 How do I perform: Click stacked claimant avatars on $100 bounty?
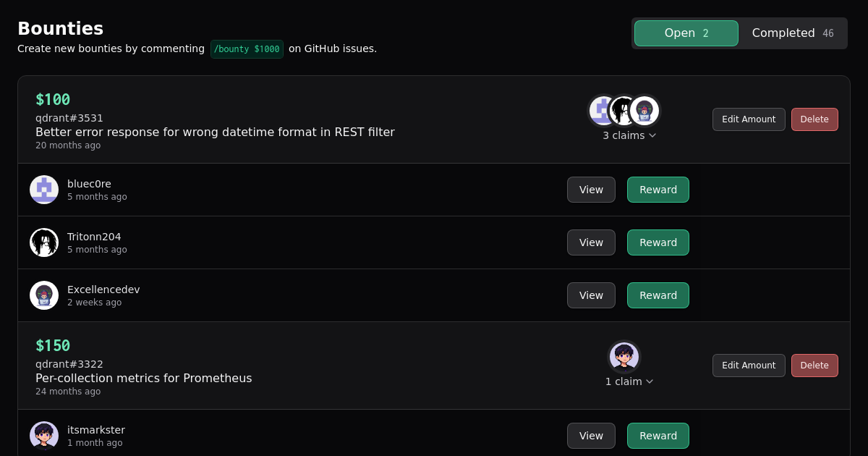click(x=624, y=111)
